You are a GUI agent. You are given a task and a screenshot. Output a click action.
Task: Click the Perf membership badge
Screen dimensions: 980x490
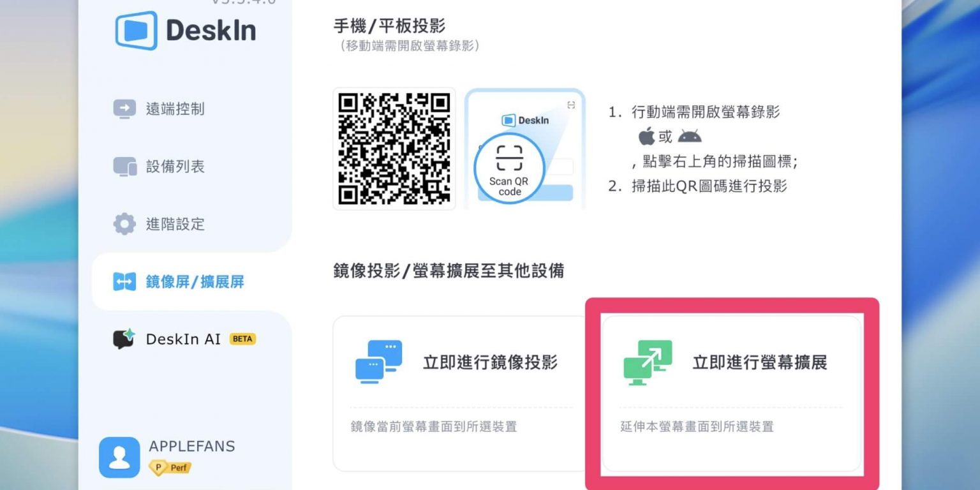(x=170, y=468)
